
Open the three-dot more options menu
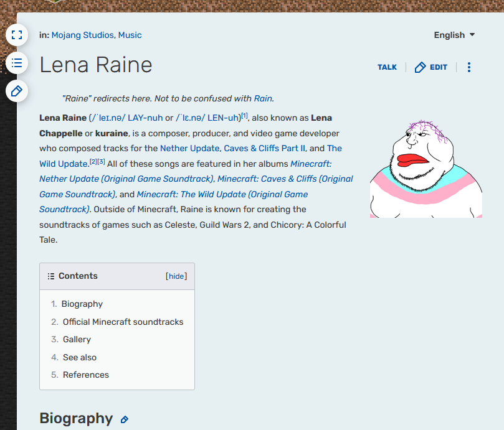pos(469,67)
